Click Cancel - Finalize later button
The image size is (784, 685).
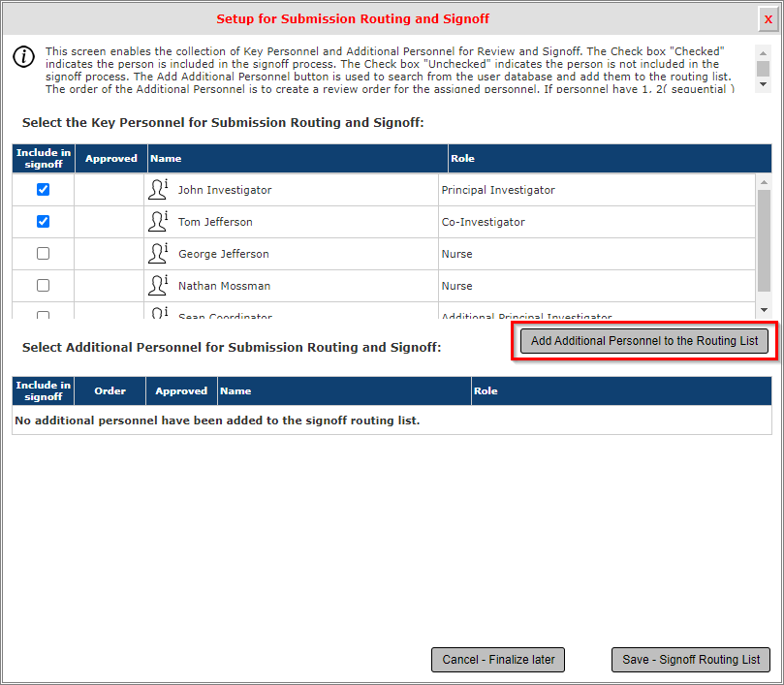(498, 660)
